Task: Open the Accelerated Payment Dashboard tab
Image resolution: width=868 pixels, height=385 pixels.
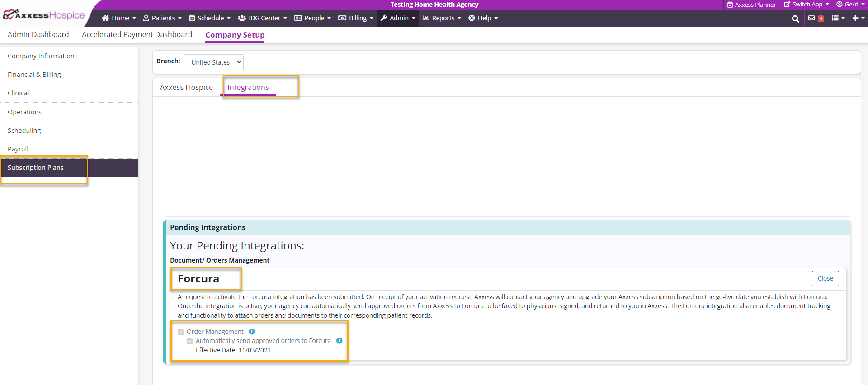Action: (137, 34)
